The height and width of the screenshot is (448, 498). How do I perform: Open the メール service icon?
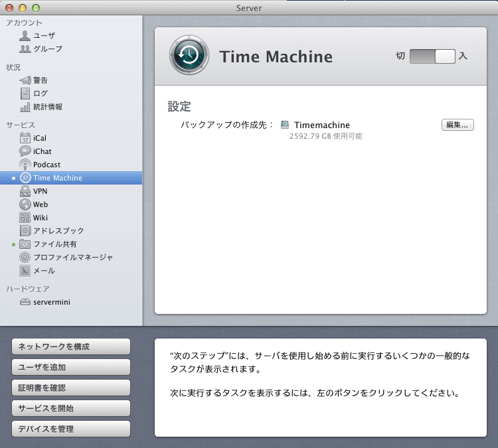click(25, 271)
